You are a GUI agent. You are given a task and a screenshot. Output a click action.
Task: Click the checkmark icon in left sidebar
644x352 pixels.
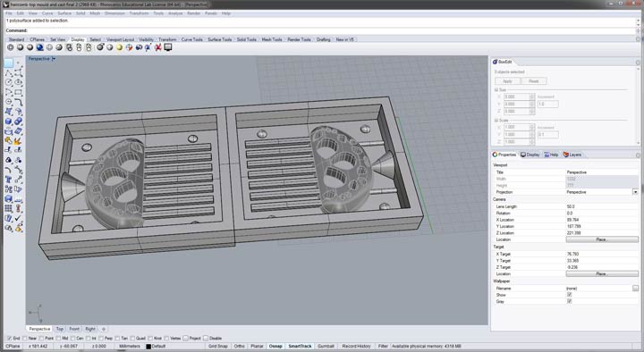point(19,218)
